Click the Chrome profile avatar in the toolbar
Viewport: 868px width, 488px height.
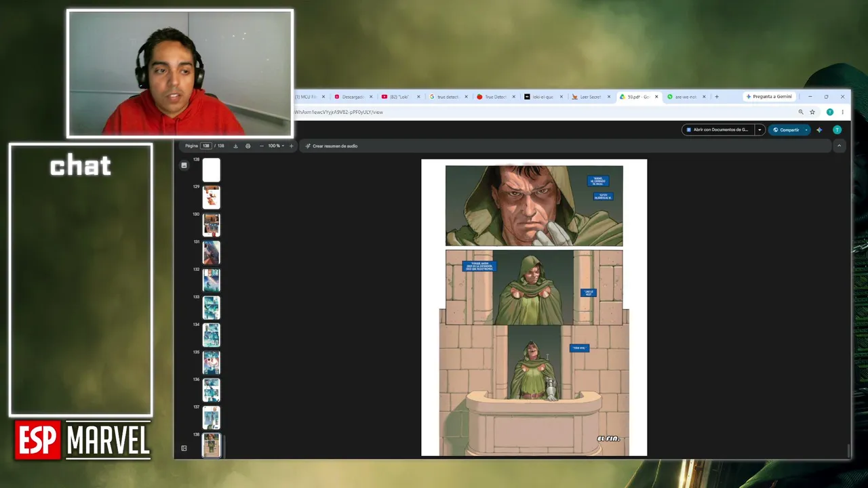(829, 112)
